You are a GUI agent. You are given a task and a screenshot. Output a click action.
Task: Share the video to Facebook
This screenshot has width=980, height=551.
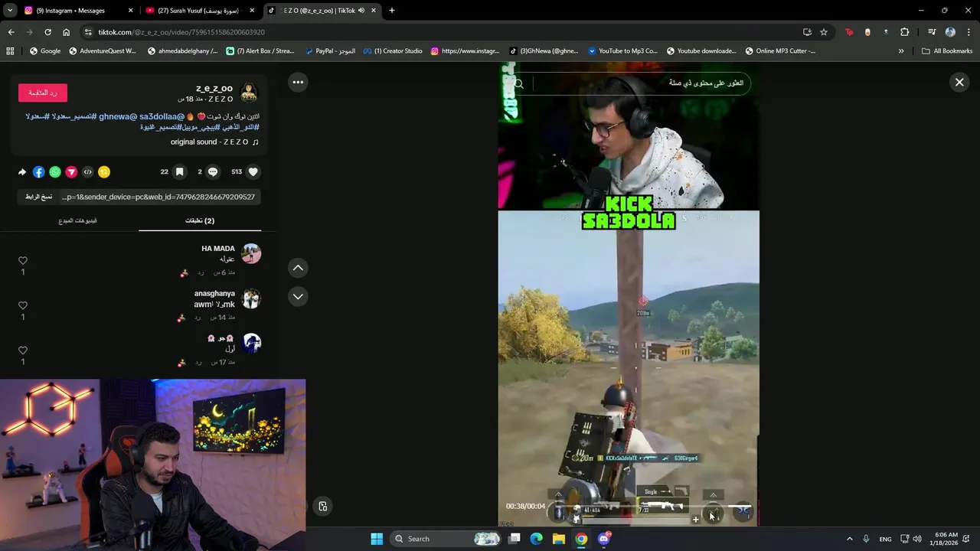[38, 172]
